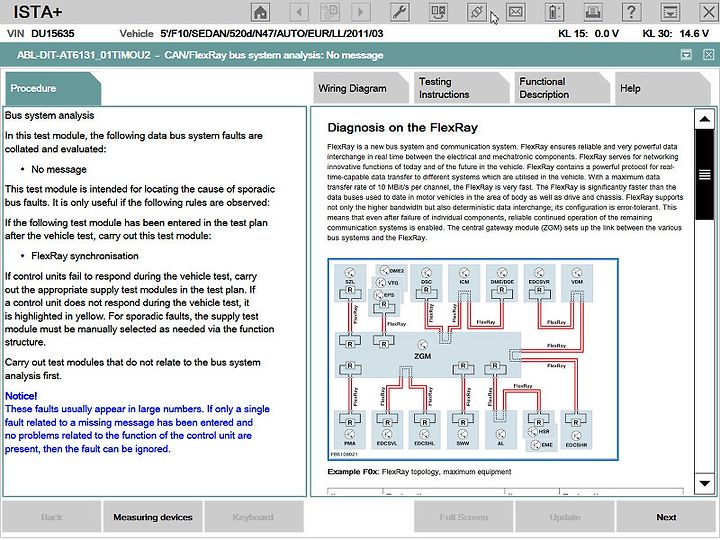Open the wrench settings icon
Image resolution: width=720 pixels, height=540 pixels.
click(400, 12)
